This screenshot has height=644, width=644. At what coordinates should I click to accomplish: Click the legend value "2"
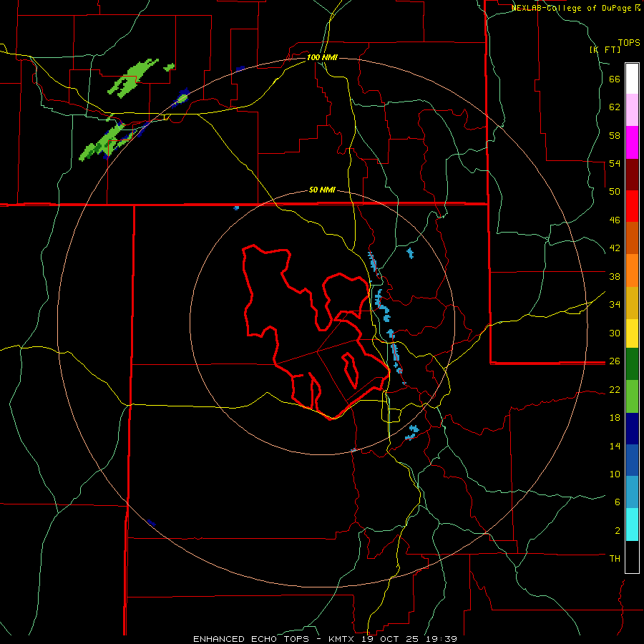pyautogui.click(x=618, y=531)
